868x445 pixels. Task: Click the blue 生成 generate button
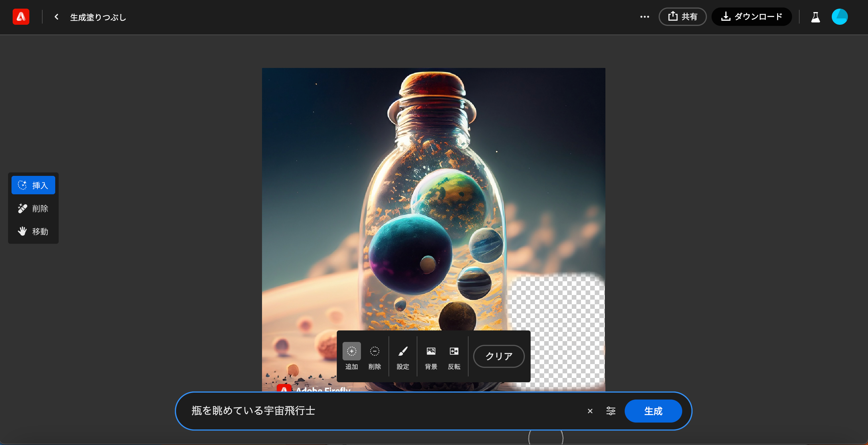click(x=653, y=411)
